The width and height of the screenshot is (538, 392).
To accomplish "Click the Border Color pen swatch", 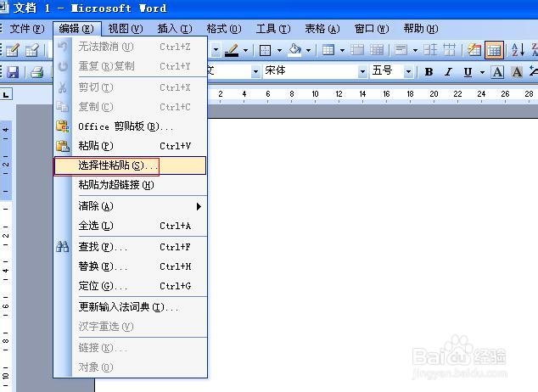I will click(x=232, y=50).
